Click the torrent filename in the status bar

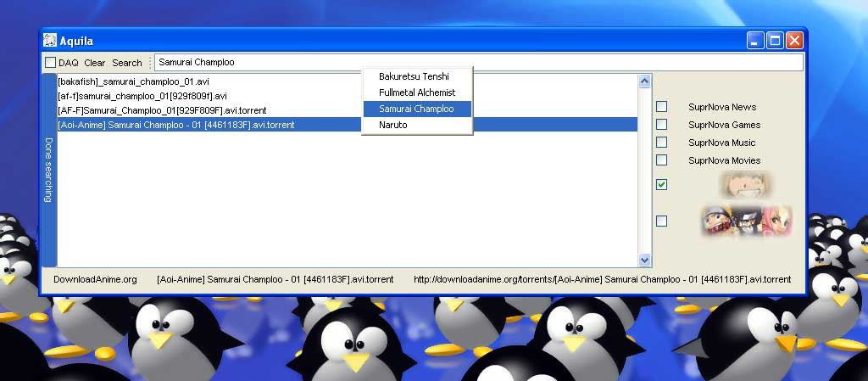[x=275, y=279]
